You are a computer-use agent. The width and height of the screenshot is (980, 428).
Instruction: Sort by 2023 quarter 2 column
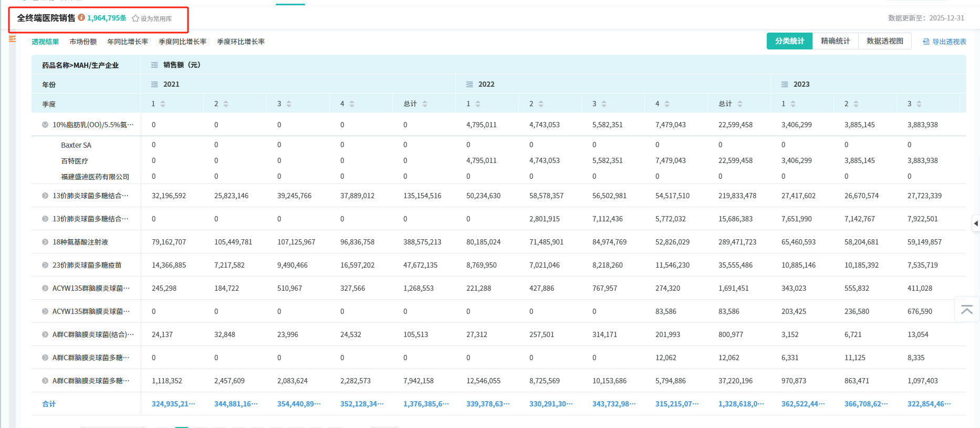pos(856,104)
